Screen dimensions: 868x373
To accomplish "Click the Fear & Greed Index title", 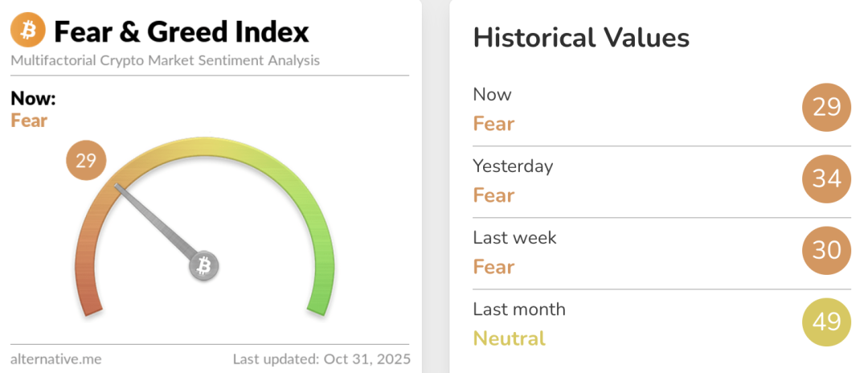I will point(181,32).
